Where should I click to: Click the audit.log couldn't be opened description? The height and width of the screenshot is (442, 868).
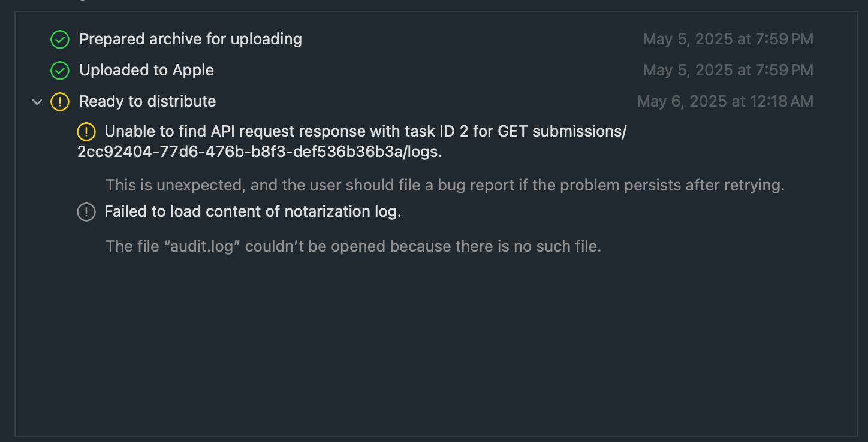pos(353,246)
